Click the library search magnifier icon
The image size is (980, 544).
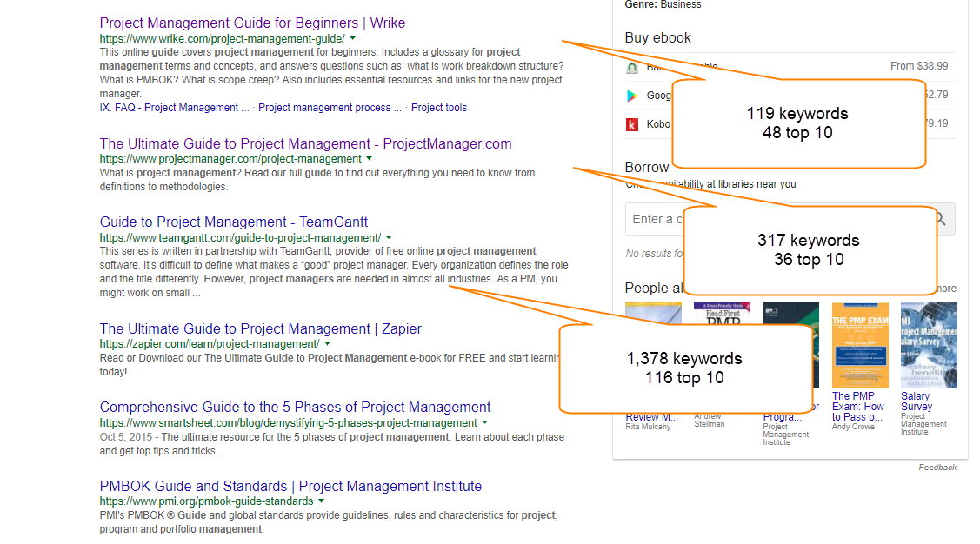[941, 219]
